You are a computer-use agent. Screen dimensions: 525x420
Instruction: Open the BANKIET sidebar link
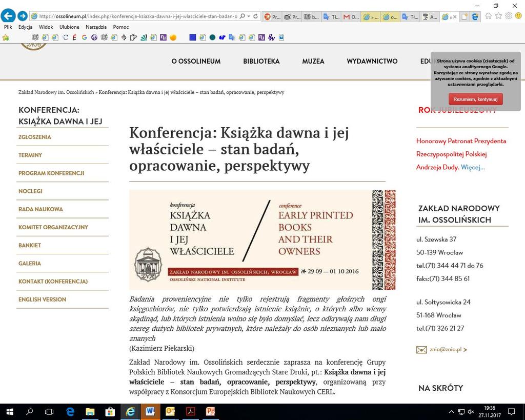click(x=30, y=246)
